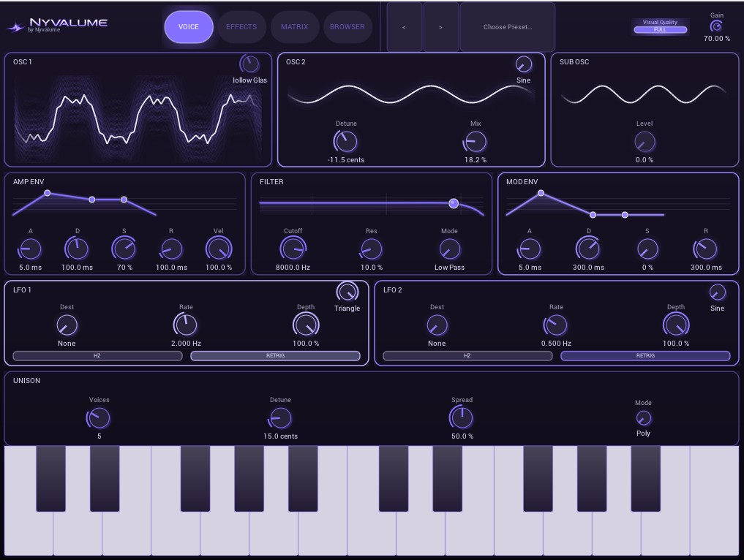Click LFO 1 Depth knob

[306, 325]
